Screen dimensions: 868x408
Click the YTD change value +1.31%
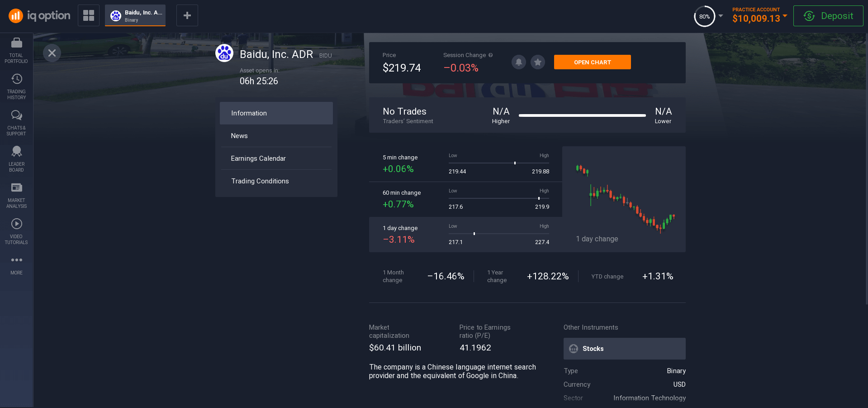tap(658, 276)
